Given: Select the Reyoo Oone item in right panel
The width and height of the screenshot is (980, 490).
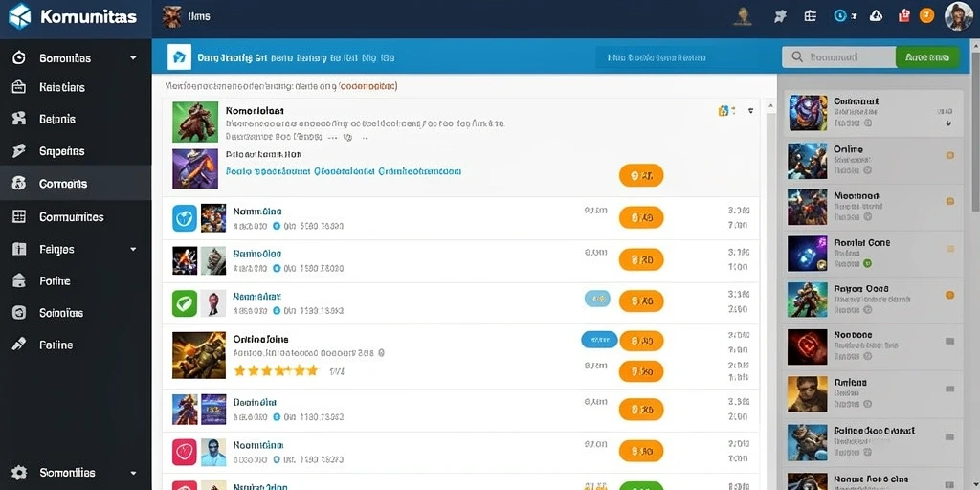Looking at the screenshot, I should pyautogui.click(x=874, y=300).
